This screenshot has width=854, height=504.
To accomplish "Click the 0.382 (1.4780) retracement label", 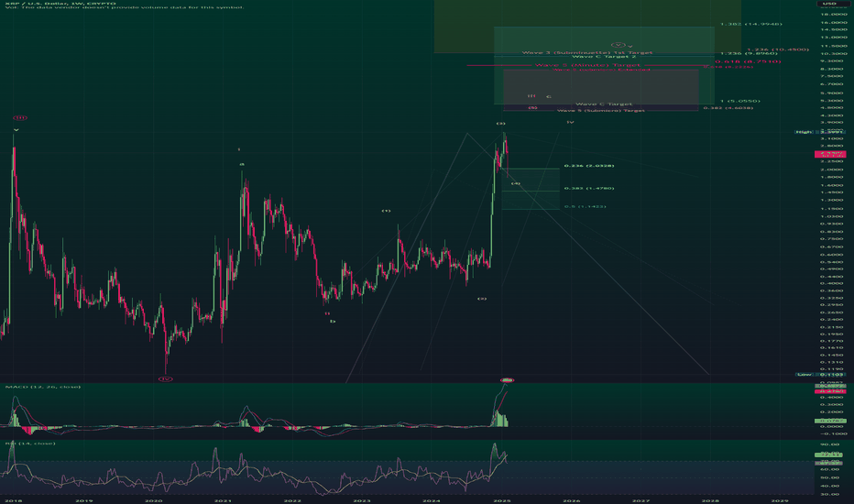I will tap(589, 189).
